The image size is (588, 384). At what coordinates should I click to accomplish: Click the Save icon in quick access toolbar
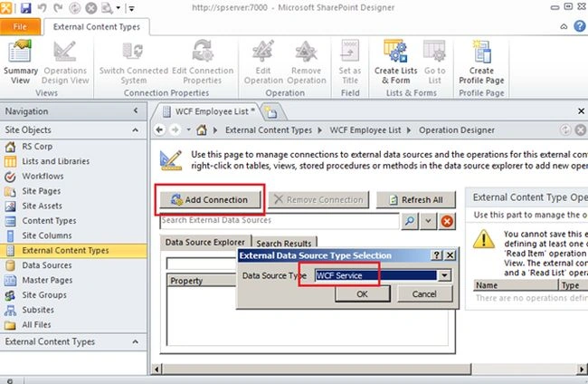coord(25,7)
